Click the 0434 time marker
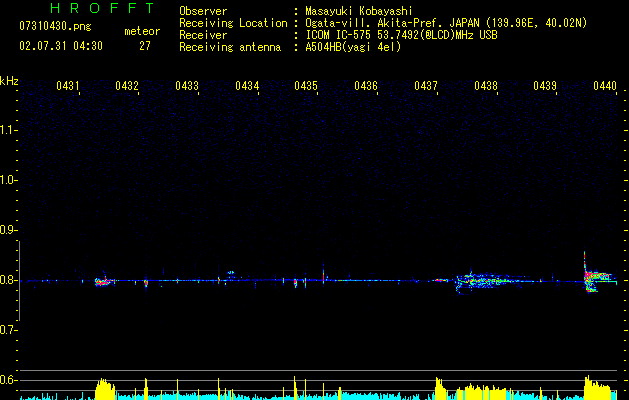The height and width of the screenshot is (400, 629). pos(247,86)
